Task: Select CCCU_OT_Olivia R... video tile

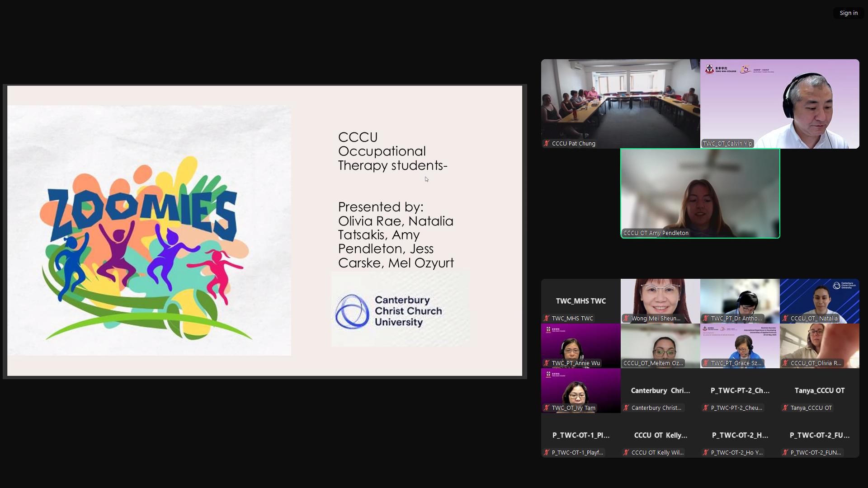Action: click(x=819, y=346)
